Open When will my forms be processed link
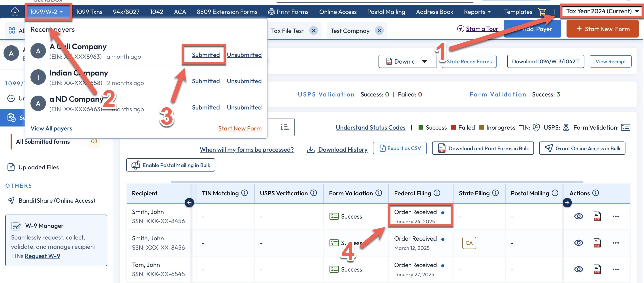 coord(247,149)
